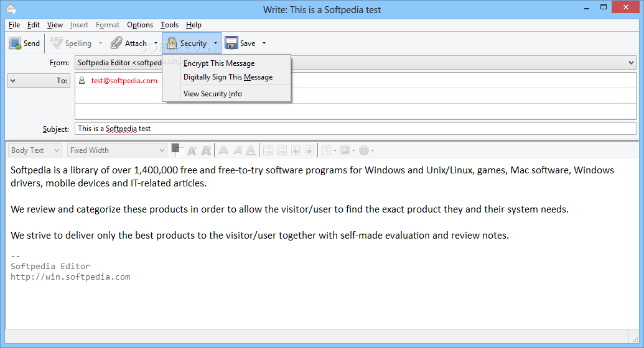The image size is (644, 348).
Task: Click the outdent text icon
Action: [296, 150]
